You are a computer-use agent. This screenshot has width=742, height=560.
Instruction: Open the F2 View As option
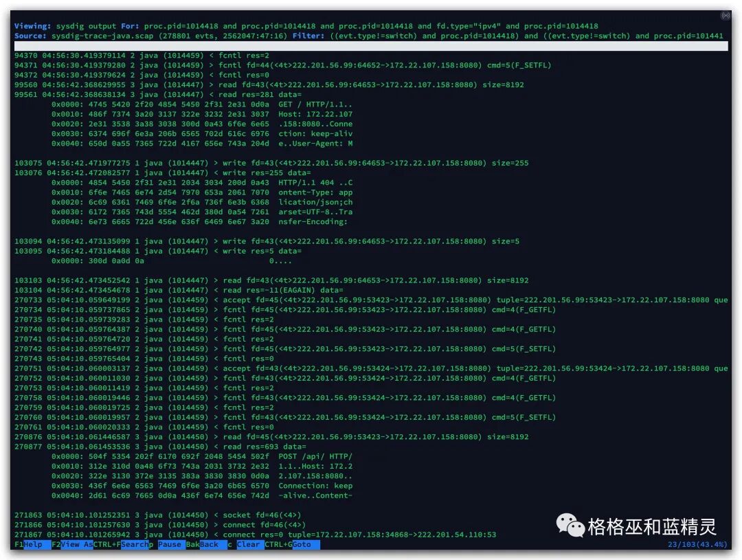click(72, 544)
